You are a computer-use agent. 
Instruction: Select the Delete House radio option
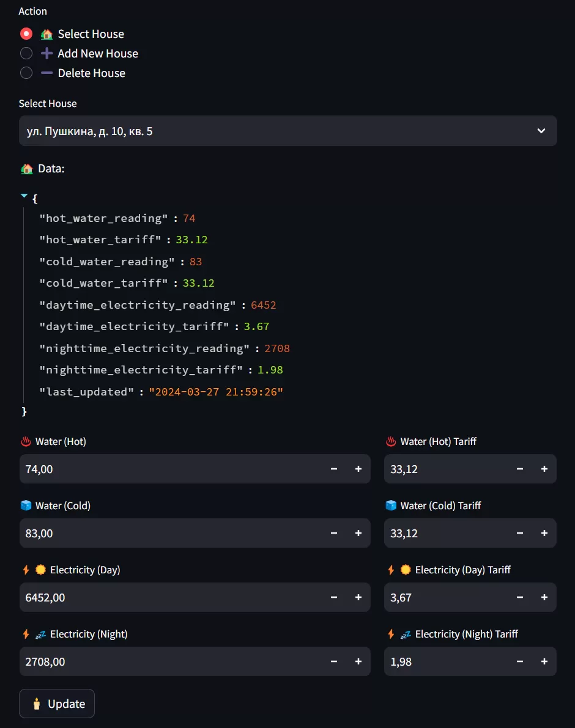pyautogui.click(x=26, y=73)
